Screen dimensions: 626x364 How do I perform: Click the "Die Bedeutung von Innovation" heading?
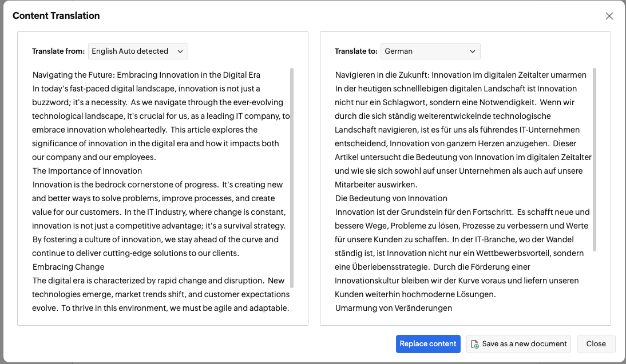(391, 198)
